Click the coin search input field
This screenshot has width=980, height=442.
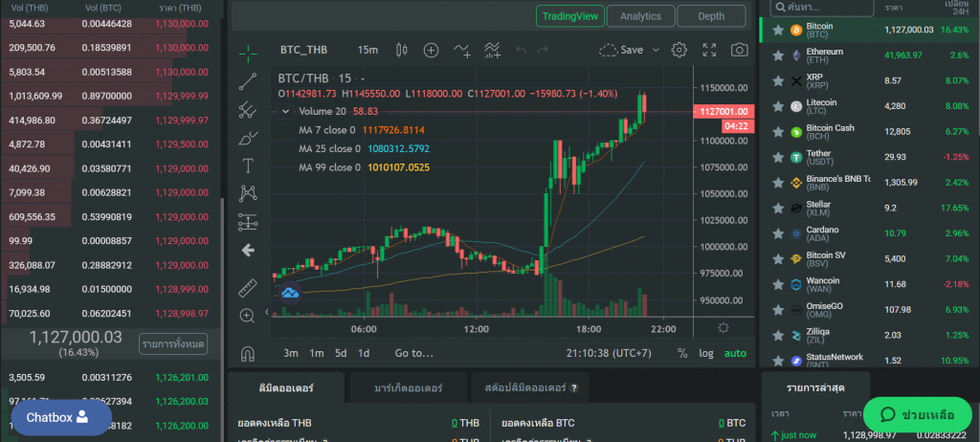(x=822, y=8)
